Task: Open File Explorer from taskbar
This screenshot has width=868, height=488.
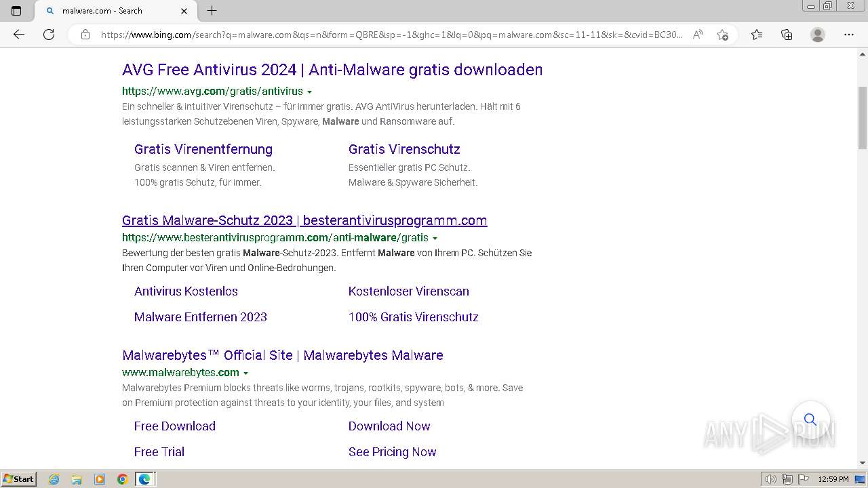Action: click(77, 479)
